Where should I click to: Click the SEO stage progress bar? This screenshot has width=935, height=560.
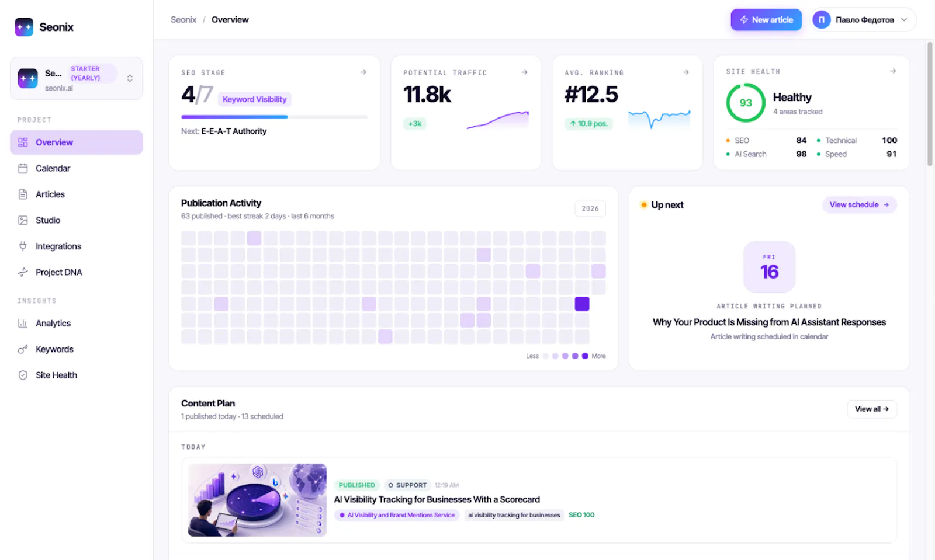point(274,117)
